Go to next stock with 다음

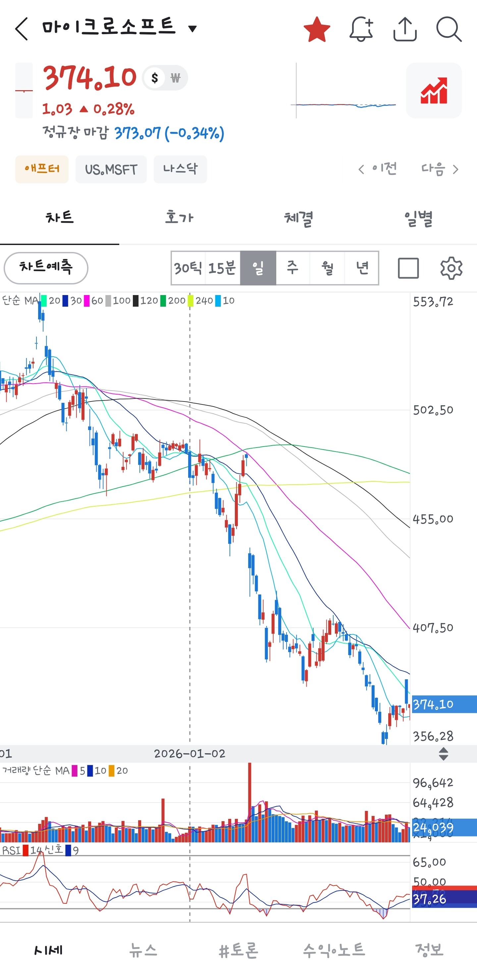pyautogui.click(x=440, y=168)
